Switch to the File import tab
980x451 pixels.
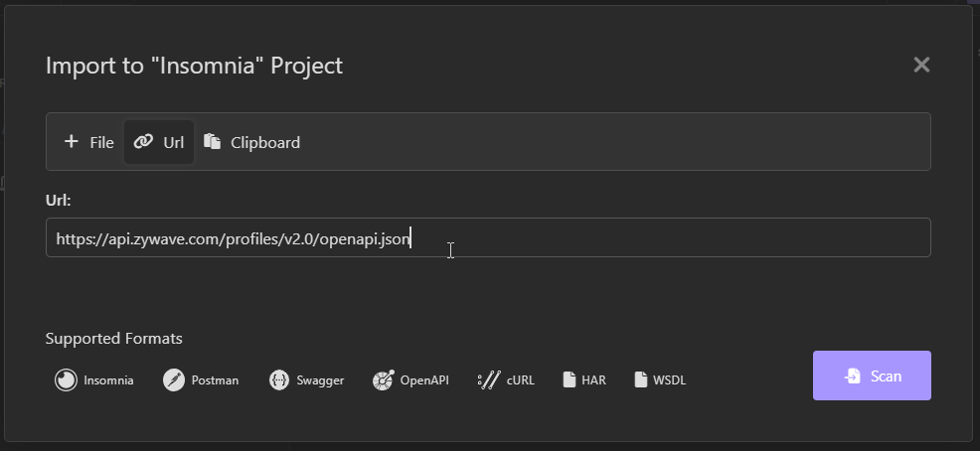pyautogui.click(x=88, y=142)
